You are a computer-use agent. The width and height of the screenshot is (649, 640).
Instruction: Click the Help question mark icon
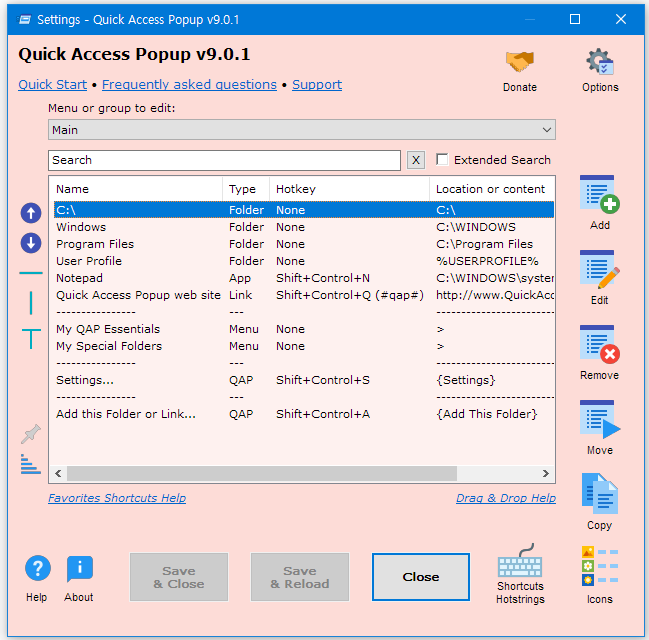[x=38, y=568]
